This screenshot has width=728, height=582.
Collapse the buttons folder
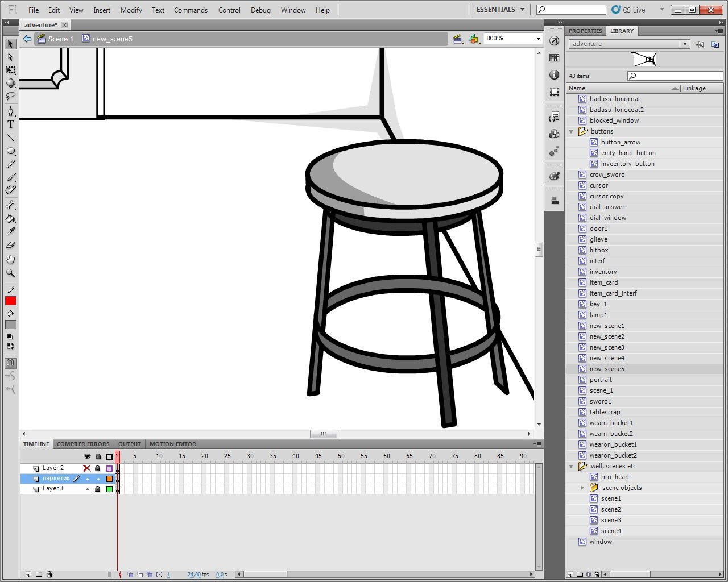572,131
